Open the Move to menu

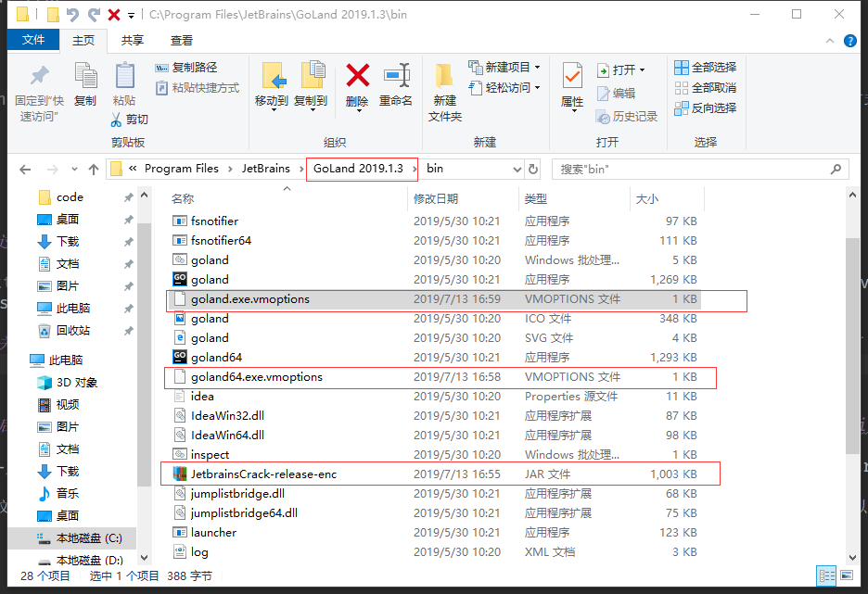click(x=272, y=87)
